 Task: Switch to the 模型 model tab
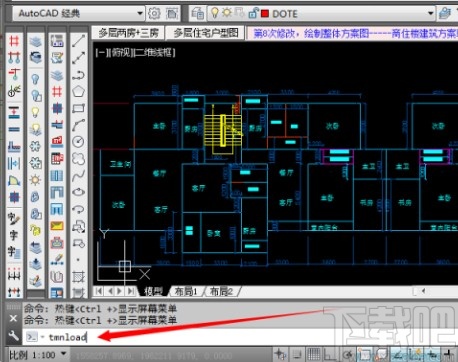153,292
